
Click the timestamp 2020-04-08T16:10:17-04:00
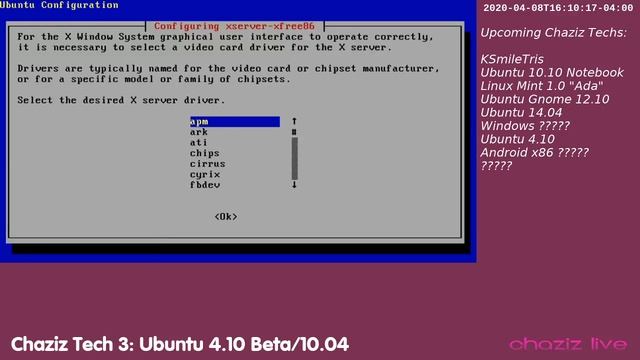click(558, 8)
